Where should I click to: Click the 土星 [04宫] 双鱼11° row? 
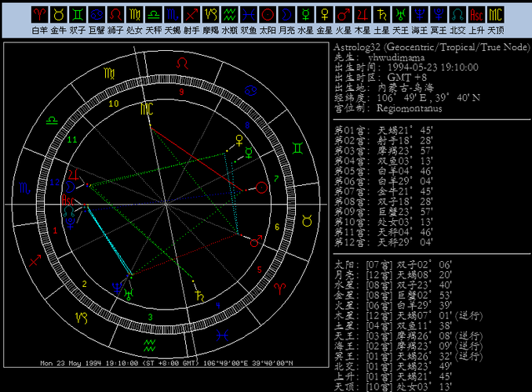tap(393, 326)
